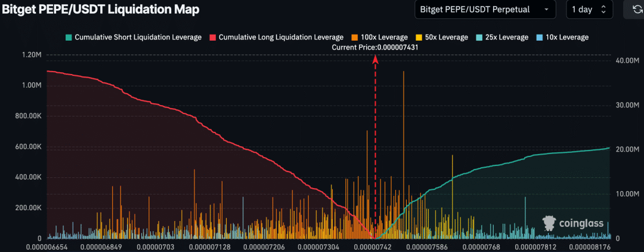Toggle Cumulative Short Liquidation Leverage legend

pos(133,38)
